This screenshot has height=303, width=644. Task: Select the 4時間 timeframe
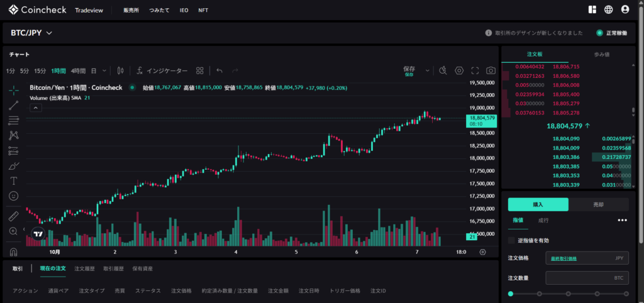pyautogui.click(x=78, y=71)
